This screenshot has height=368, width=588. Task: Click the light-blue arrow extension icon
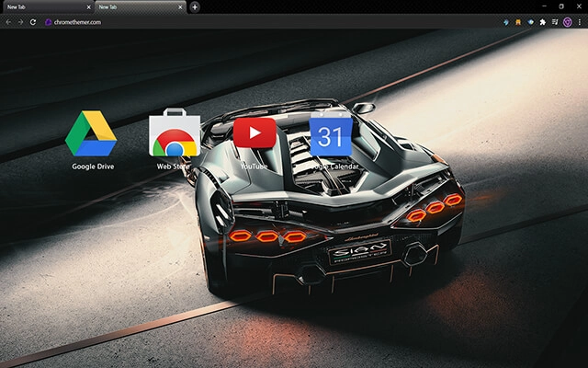[506, 22]
